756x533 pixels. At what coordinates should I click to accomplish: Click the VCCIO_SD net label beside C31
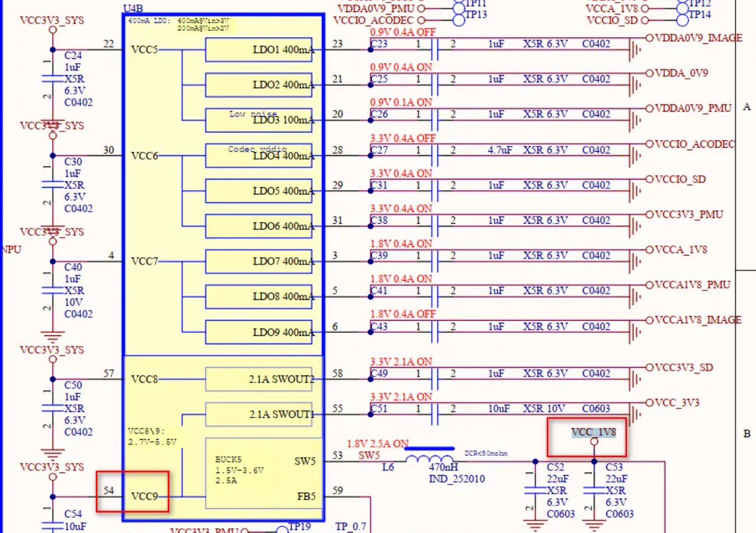(x=680, y=179)
